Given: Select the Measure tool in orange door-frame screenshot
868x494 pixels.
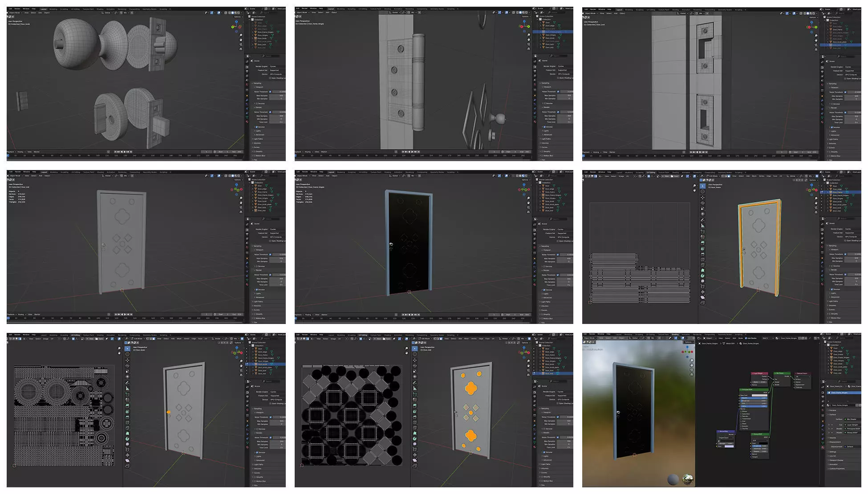Looking at the screenshot, I should point(703,226).
